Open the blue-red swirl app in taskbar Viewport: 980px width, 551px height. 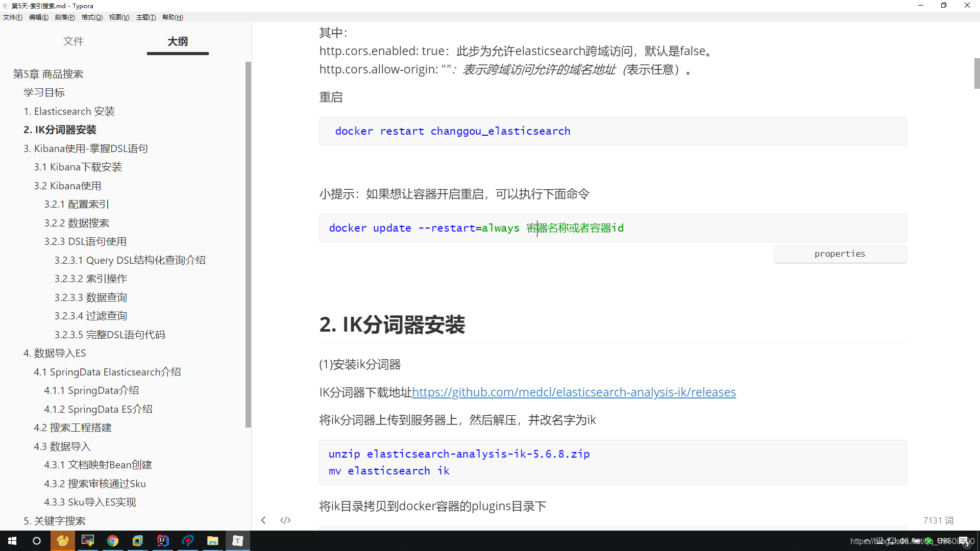188,541
